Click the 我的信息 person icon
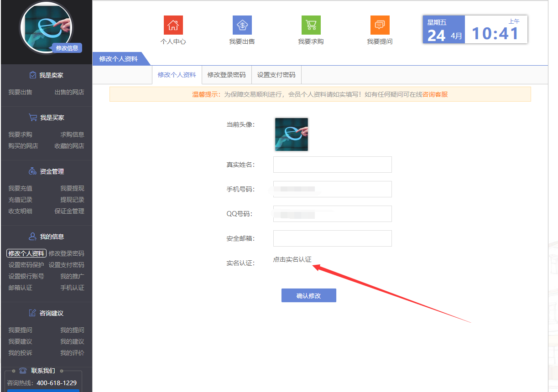This screenshot has height=392, width=558. pos(32,237)
